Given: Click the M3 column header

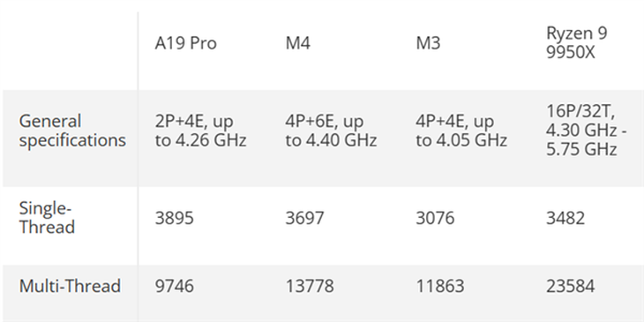Looking at the screenshot, I should pyautogui.click(x=428, y=43).
